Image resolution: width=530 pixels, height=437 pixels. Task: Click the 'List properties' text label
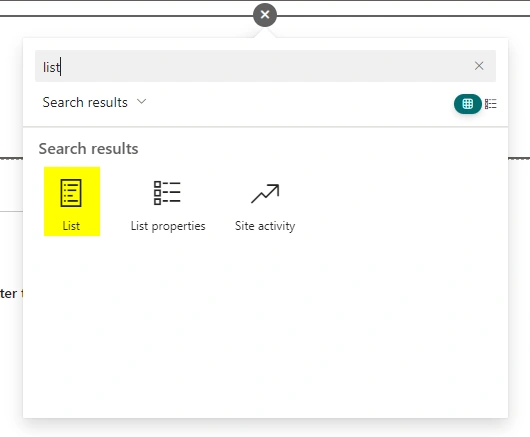point(168,226)
